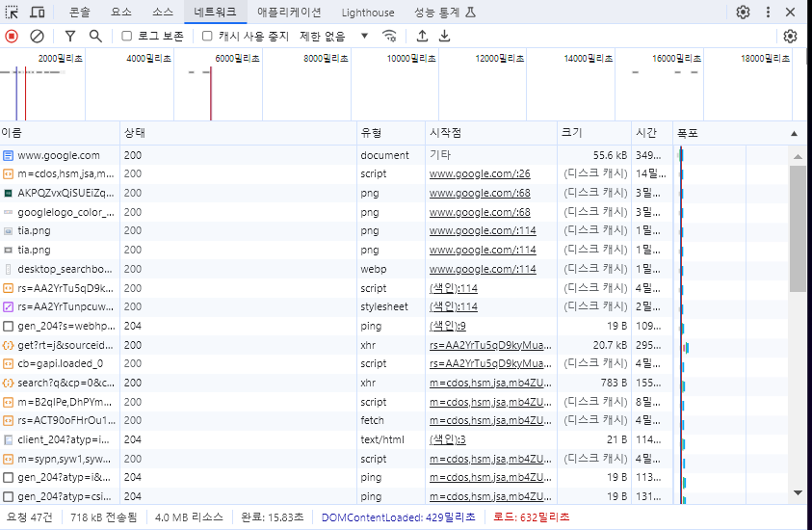Image resolution: width=812 pixels, height=530 pixels.
Task: Sort by the 상태 (Status) column header
Action: tap(238, 133)
